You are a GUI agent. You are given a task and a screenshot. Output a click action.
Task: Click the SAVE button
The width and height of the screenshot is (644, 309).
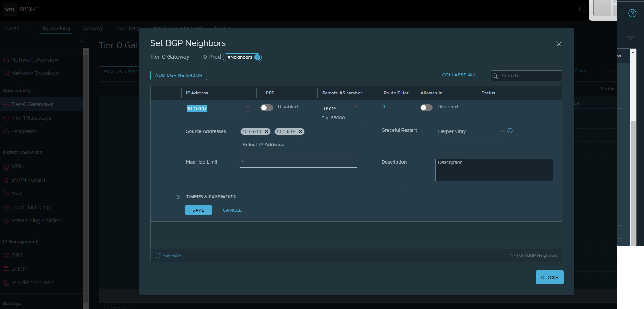point(199,210)
